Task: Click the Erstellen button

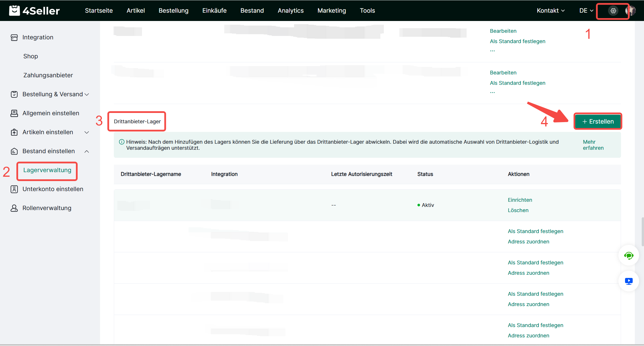Action: tap(598, 121)
